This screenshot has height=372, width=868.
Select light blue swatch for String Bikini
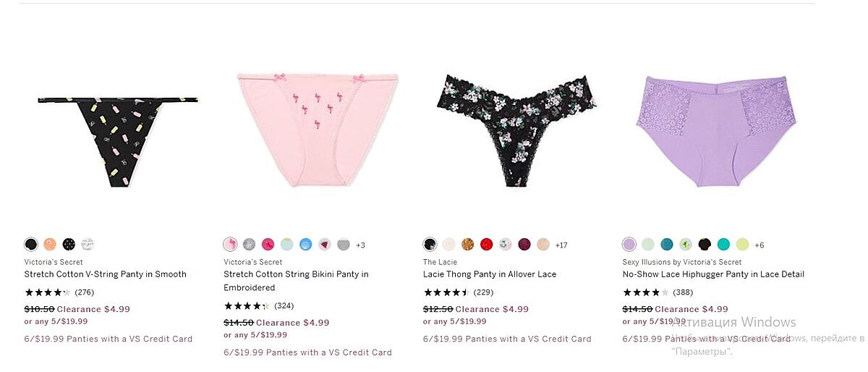286,245
